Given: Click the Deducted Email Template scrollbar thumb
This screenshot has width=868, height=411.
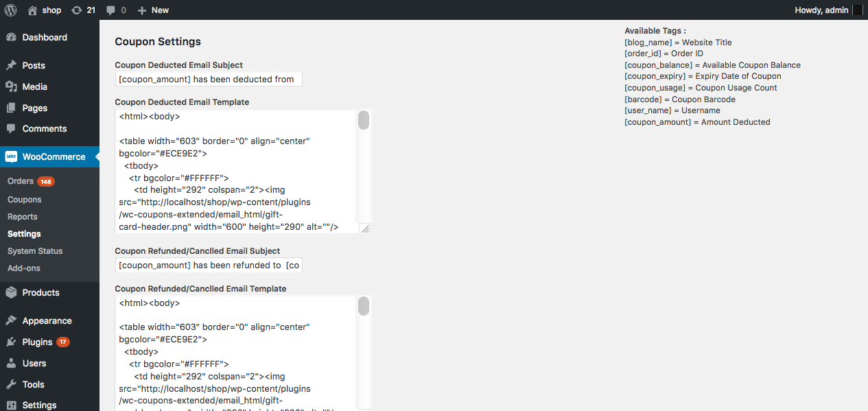Looking at the screenshot, I should [x=364, y=120].
